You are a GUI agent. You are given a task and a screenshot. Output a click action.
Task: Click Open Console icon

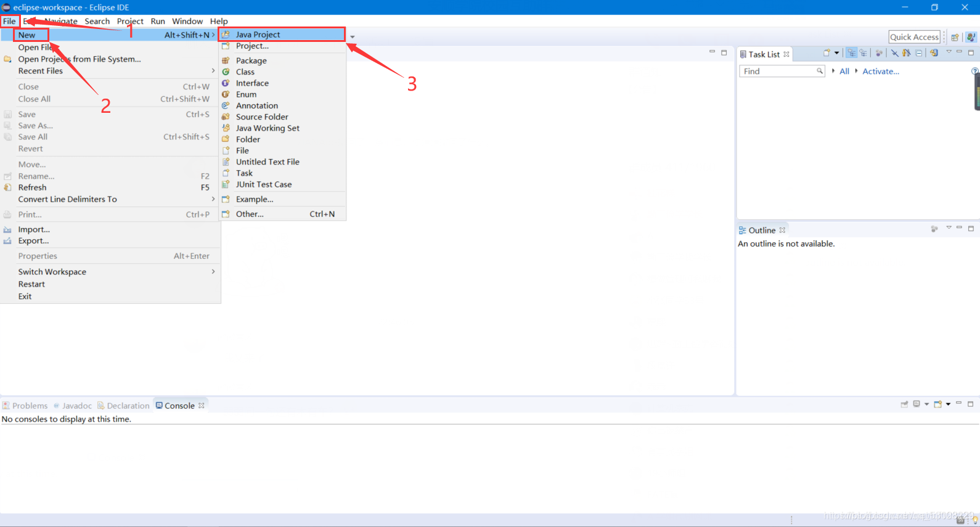pos(937,404)
